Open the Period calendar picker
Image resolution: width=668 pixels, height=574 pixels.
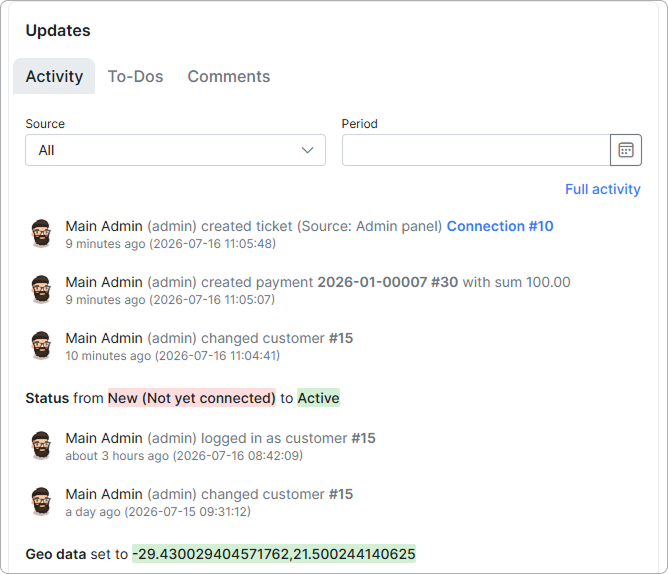click(625, 150)
